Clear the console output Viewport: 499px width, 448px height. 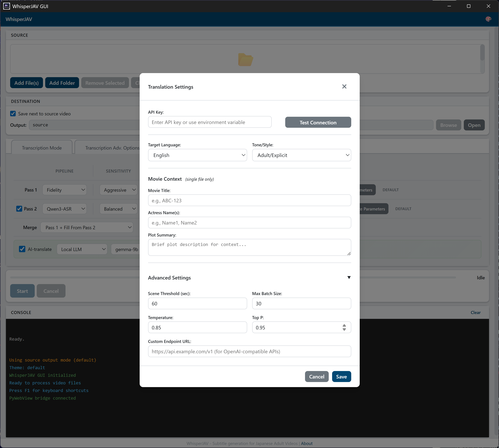coord(475,312)
